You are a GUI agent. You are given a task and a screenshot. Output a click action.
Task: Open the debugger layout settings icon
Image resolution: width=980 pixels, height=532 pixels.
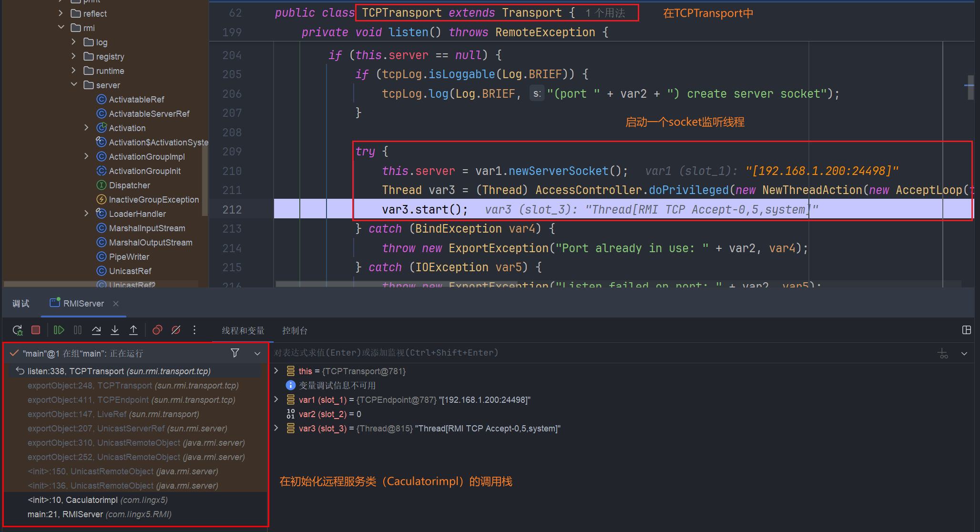(x=967, y=330)
